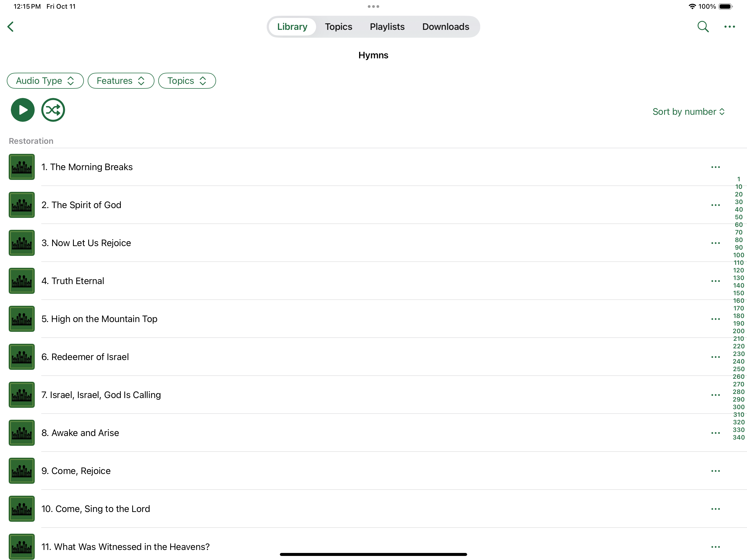Screen dimensions: 747x560
Task: Tap the thumbnail for Now Let Us Rejoice
Action: (x=22, y=243)
